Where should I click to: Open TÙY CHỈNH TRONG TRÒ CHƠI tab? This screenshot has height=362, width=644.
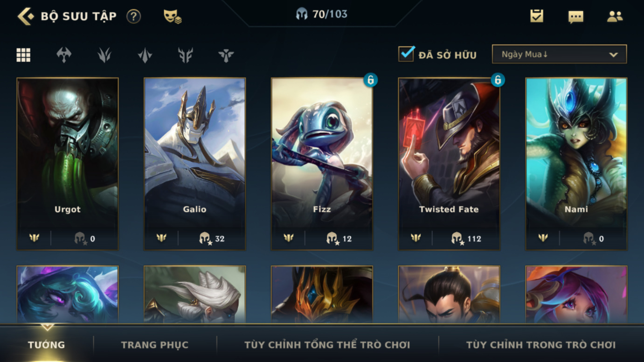[x=541, y=345]
